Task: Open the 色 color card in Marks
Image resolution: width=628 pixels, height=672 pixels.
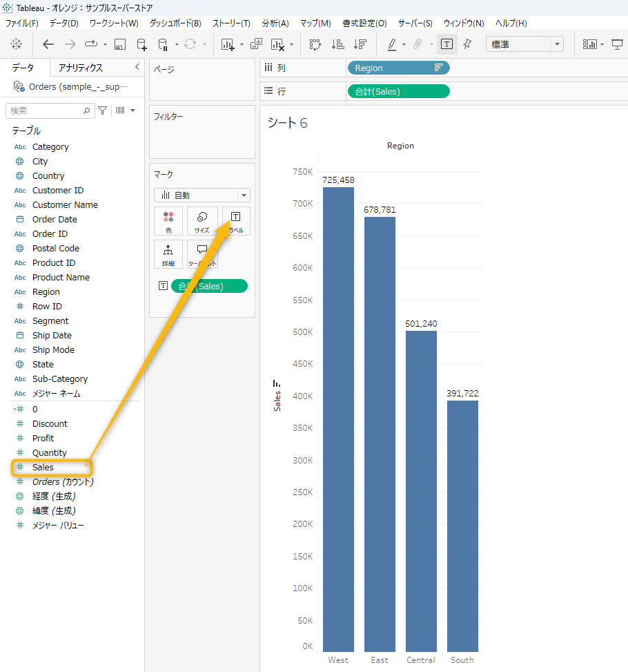Action: click(x=168, y=221)
